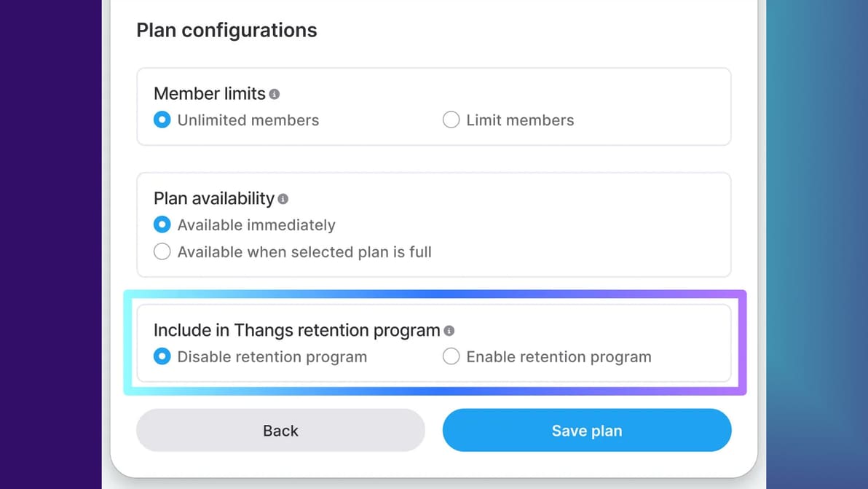Viewport: 868px width, 489px height.
Task: Click the info icon next to Plan availability
Action: [283, 199]
